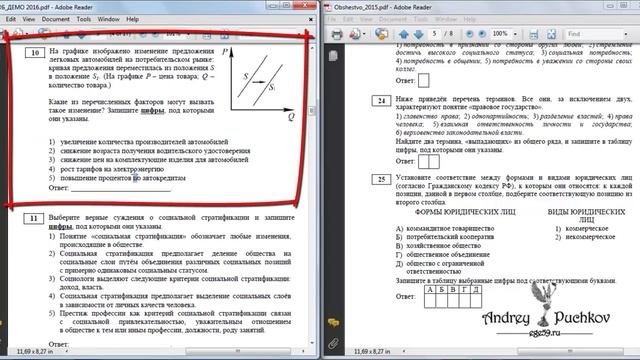Image resolution: width=640 pixels, height=360 pixels.
Task: Click question number box 10
Action: point(35,53)
